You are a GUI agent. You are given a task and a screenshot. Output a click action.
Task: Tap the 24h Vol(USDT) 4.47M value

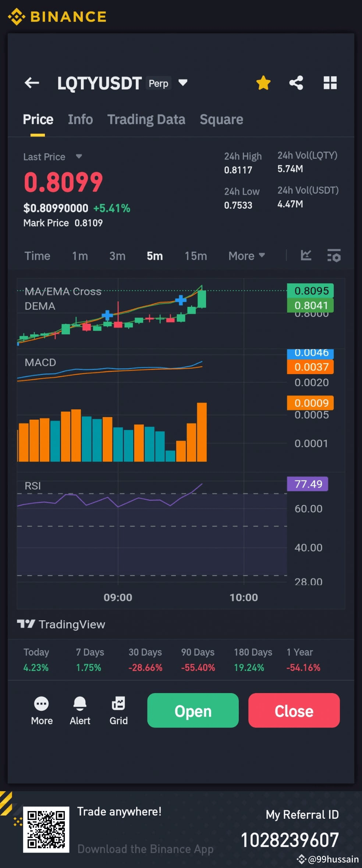(x=290, y=204)
